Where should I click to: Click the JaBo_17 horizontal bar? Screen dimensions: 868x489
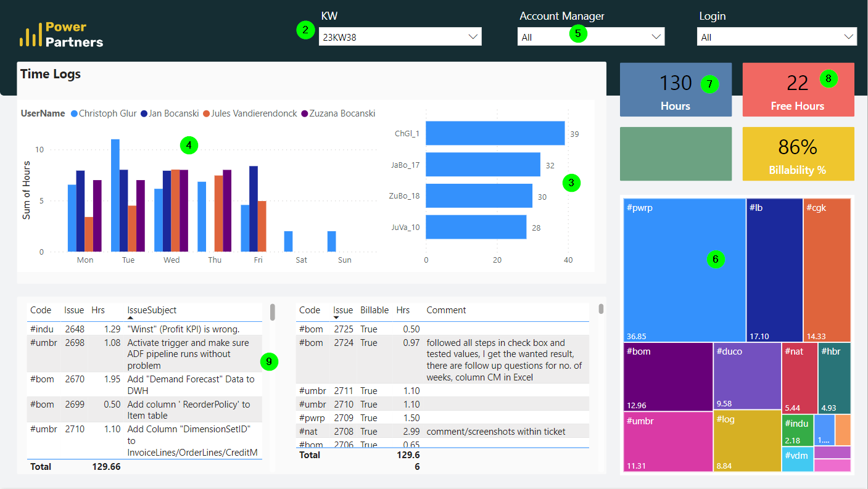[482, 165]
